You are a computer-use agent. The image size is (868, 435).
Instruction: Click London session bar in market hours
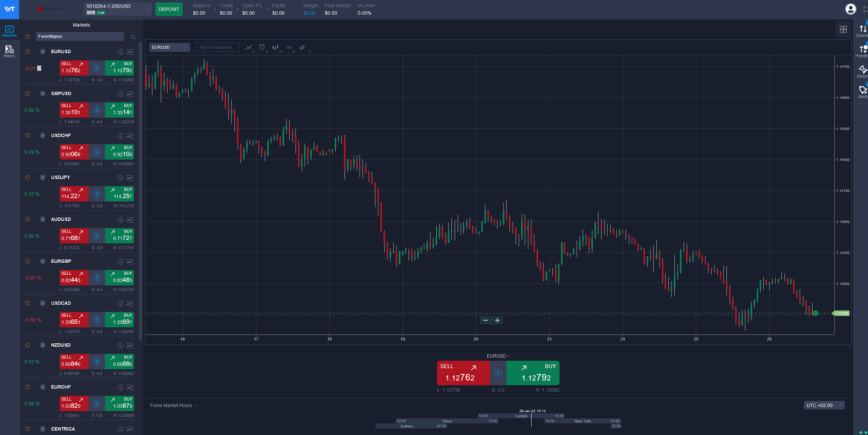(521, 416)
